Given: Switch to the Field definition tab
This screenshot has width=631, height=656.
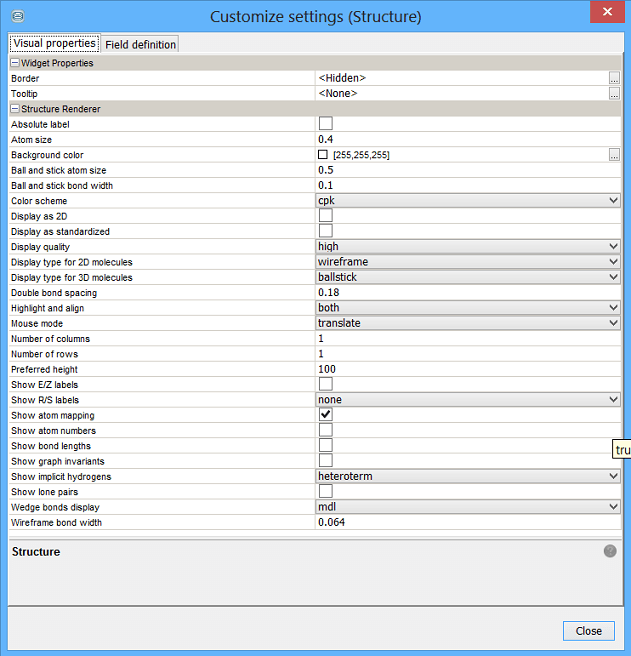Looking at the screenshot, I should tap(140, 45).
